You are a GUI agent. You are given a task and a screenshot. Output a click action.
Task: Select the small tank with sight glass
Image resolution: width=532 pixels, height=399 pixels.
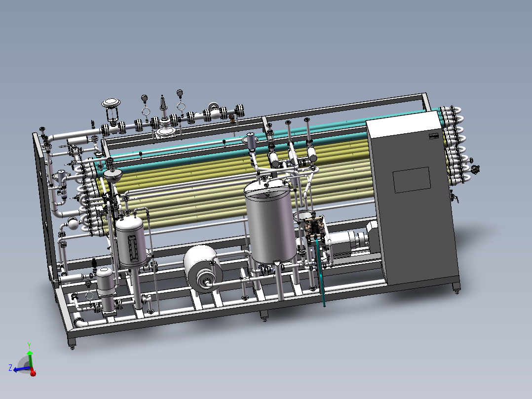click(132, 241)
